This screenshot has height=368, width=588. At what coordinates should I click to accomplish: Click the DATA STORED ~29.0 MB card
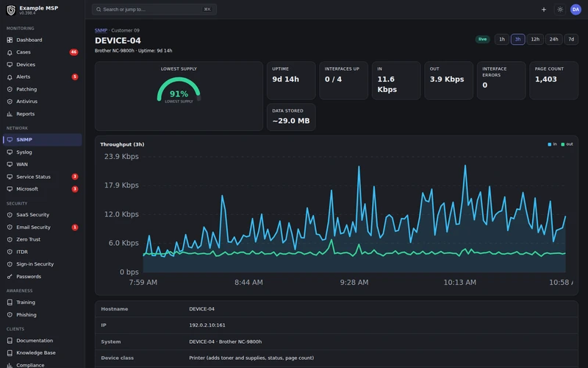coord(291,117)
